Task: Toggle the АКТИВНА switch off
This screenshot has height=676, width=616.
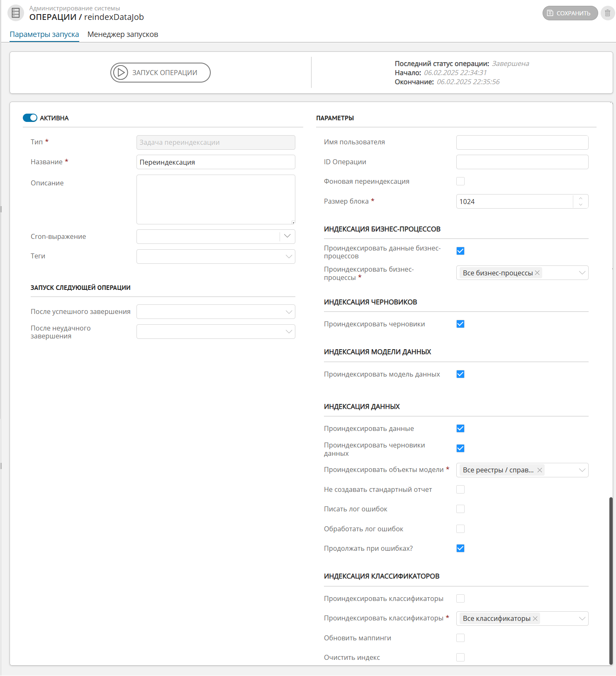Action: click(30, 118)
